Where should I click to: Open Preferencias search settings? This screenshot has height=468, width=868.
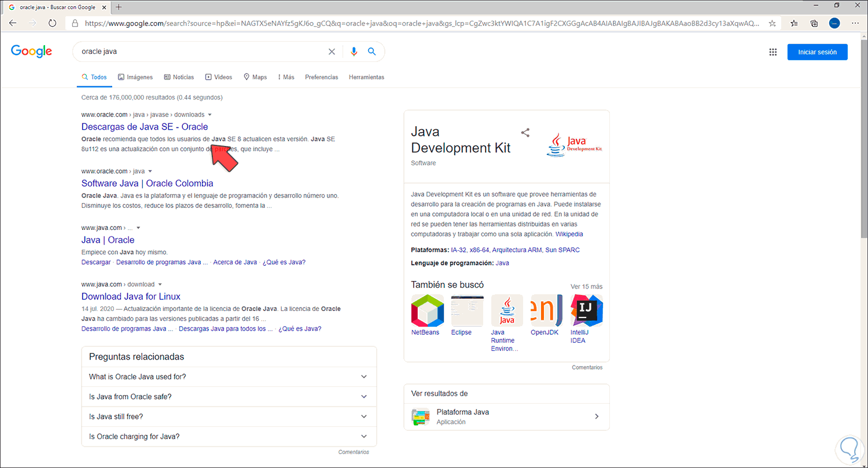[322, 77]
